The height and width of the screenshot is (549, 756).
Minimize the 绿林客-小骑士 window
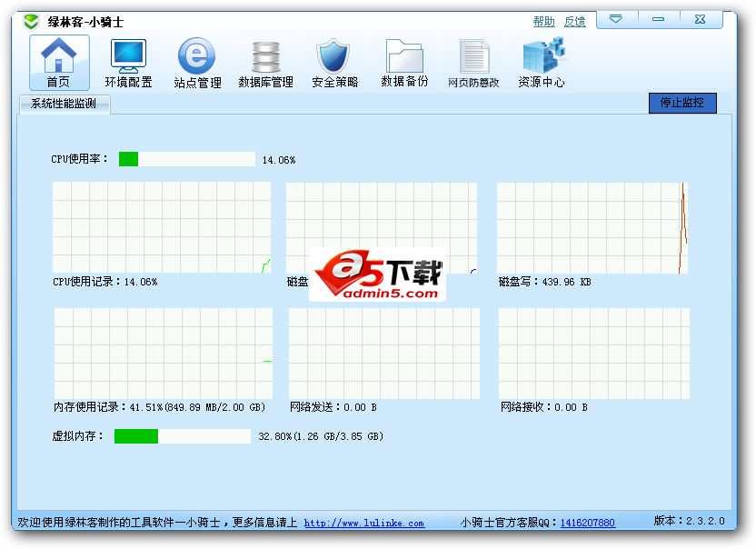click(x=659, y=20)
